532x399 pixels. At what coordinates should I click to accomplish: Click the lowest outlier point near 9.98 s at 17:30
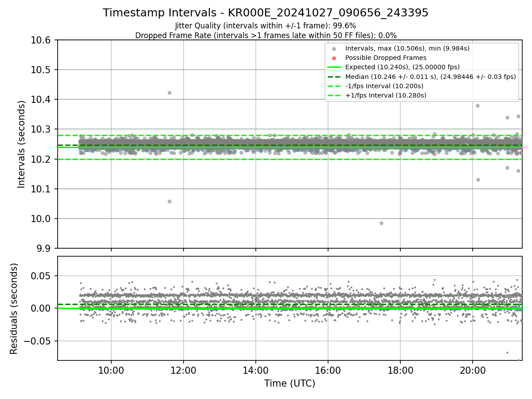tap(381, 223)
